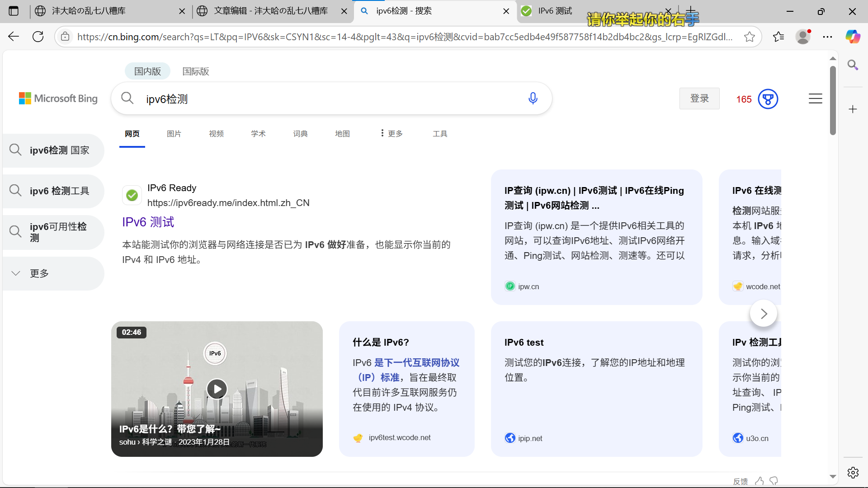Refresh the current page

point(38,37)
